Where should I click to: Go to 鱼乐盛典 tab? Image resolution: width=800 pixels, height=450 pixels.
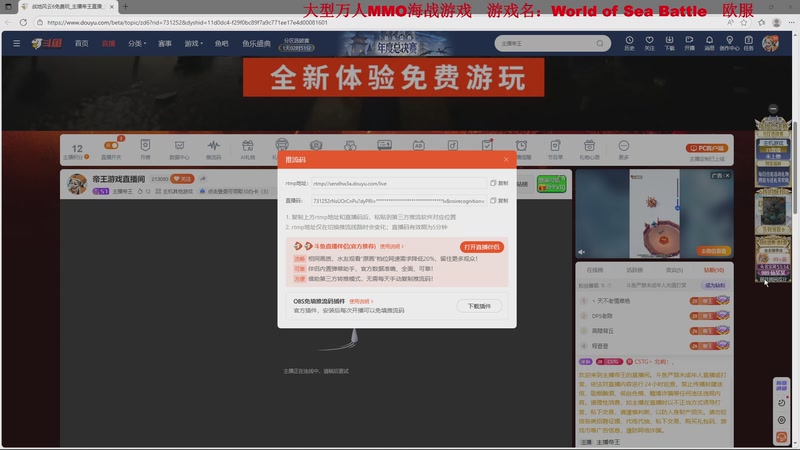coord(256,43)
